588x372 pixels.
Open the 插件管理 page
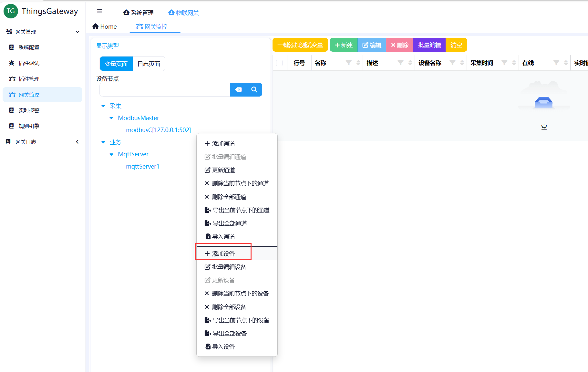[x=28, y=79]
